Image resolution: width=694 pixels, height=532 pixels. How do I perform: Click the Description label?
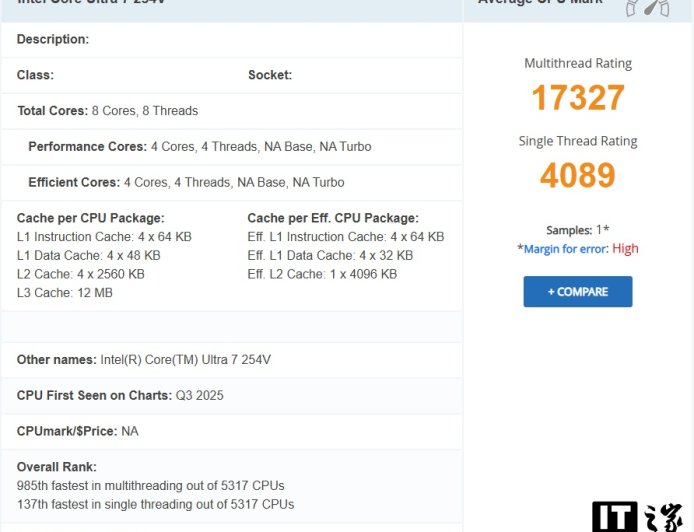click(53, 39)
